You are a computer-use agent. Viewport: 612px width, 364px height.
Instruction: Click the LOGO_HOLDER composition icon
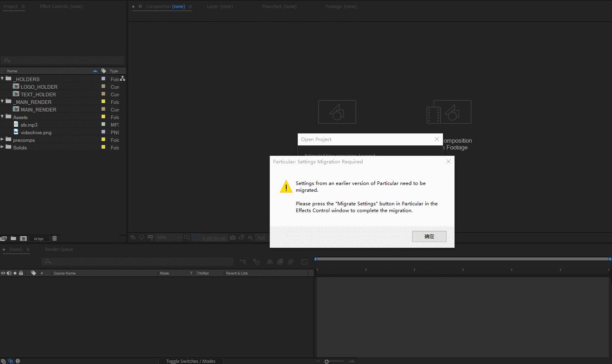point(16,87)
